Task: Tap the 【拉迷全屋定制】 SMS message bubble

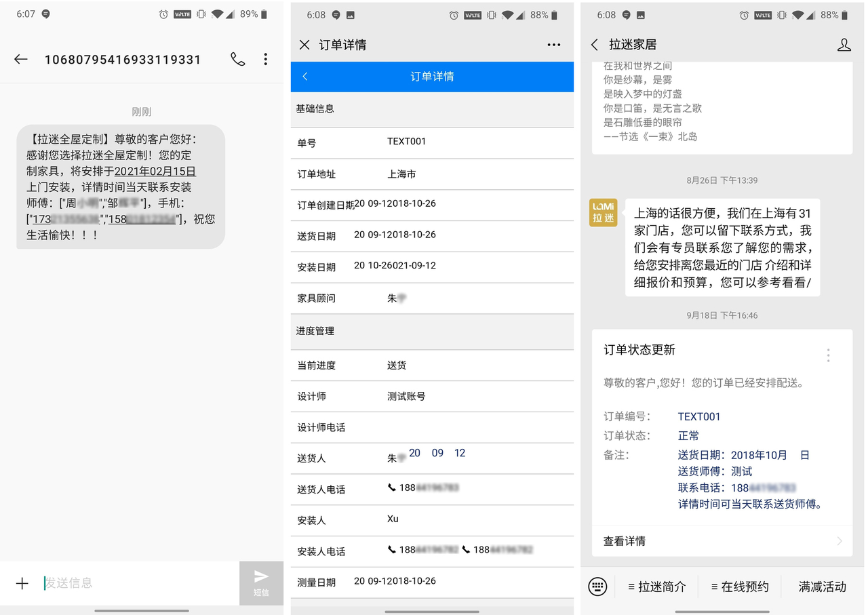Action: 121,186
